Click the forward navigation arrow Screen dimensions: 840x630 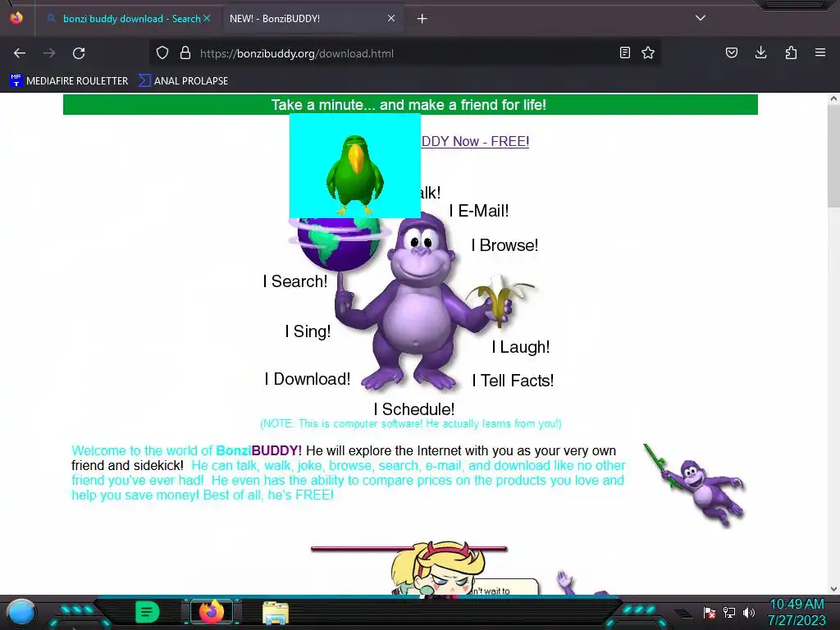tap(49, 53)
